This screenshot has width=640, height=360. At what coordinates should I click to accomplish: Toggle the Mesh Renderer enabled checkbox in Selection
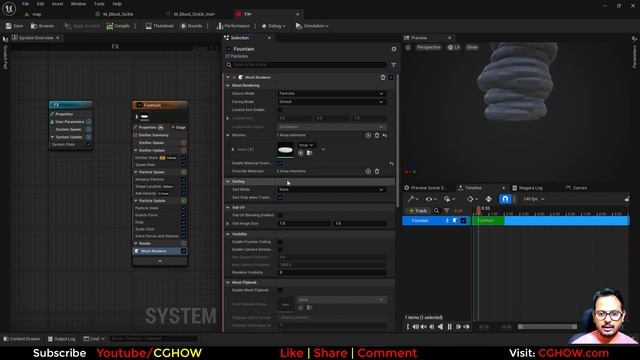(391, 77)
